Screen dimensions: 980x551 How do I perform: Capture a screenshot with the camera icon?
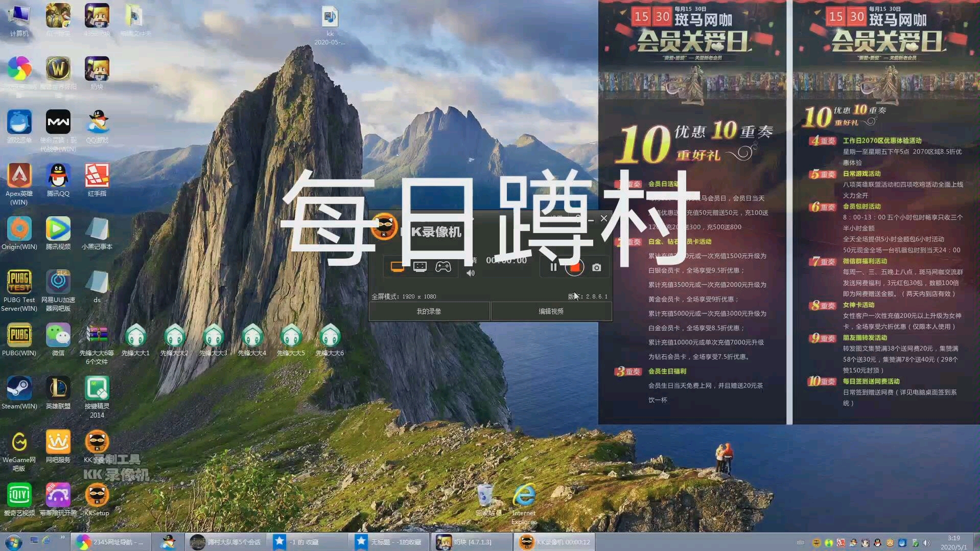[597, 267]
